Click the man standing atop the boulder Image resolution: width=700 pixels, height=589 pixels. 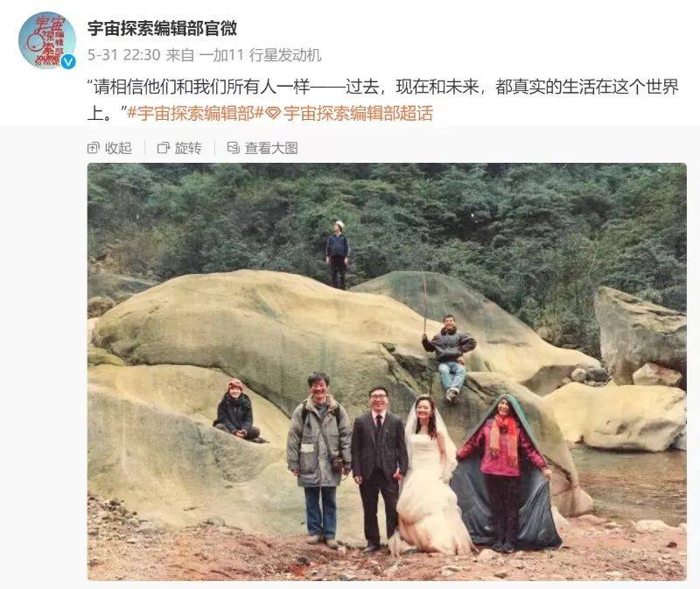click(x=338, y=255)
